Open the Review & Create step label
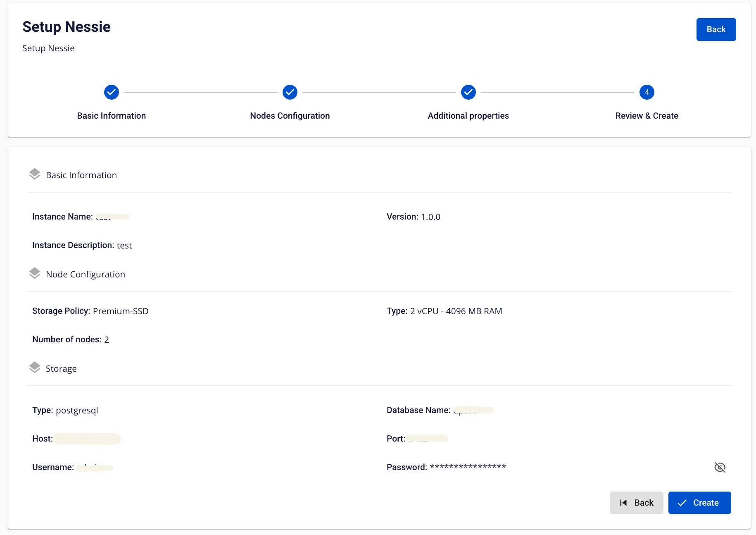Screen dimensions: 756x535 click(647, 116)
